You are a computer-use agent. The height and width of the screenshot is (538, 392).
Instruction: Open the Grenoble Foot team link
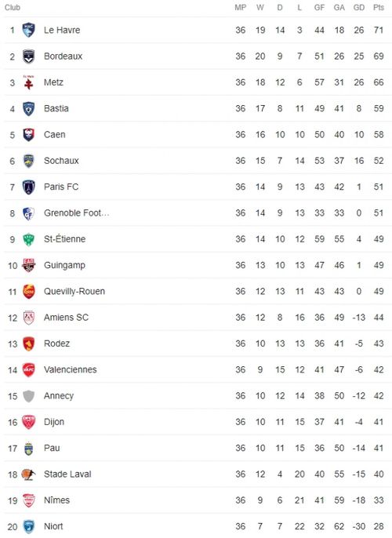pyautogui.click(x=77, y=213)
